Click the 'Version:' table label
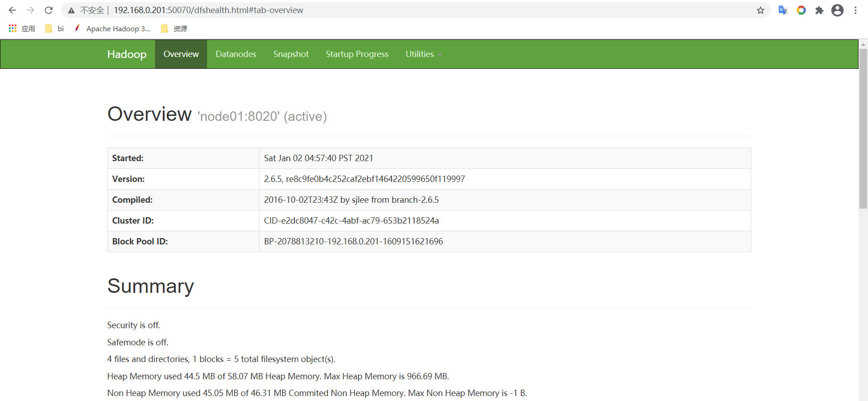 pos(128,179)
